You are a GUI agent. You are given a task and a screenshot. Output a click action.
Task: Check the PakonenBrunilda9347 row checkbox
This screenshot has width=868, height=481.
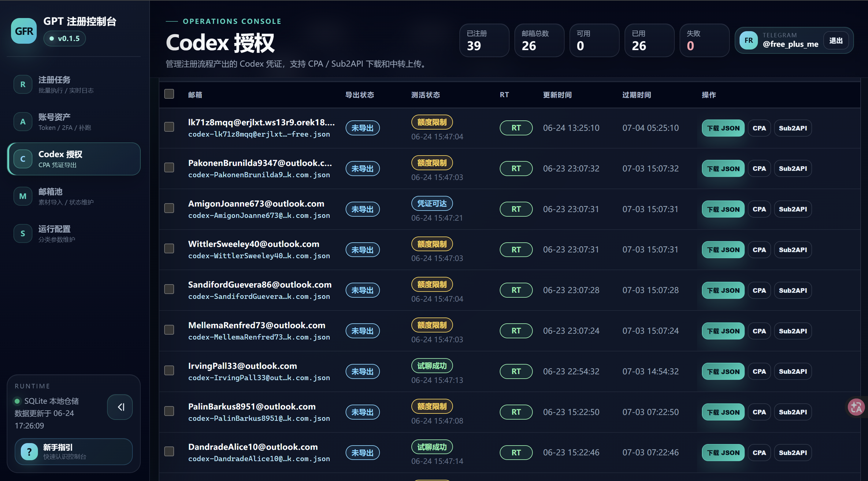click(x=169, y=168)
